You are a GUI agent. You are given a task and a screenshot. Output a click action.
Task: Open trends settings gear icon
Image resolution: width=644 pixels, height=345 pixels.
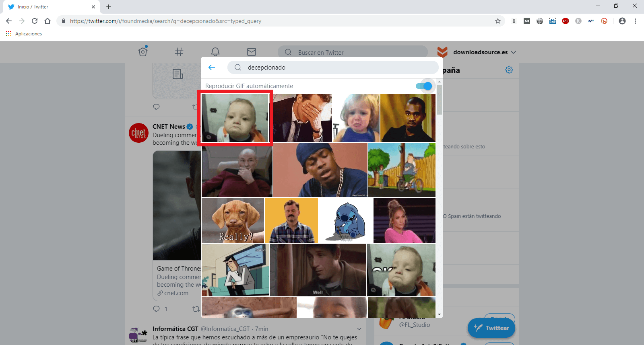(509, 70)
